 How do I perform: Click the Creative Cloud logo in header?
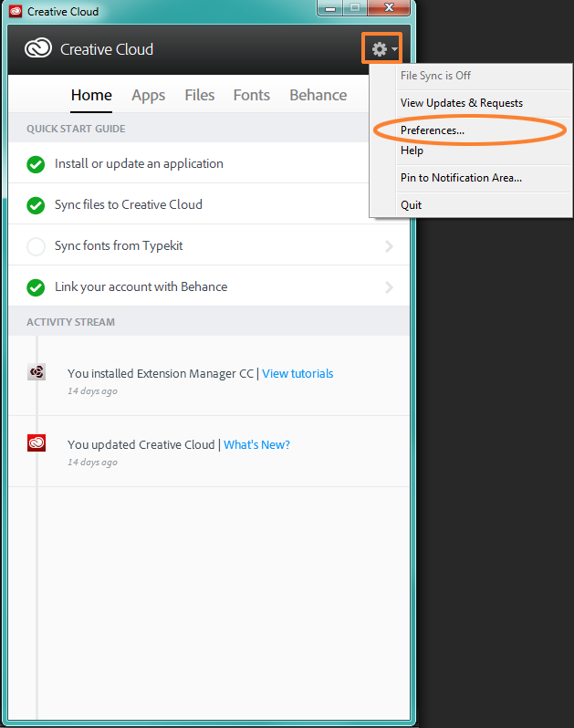[38, 49]
